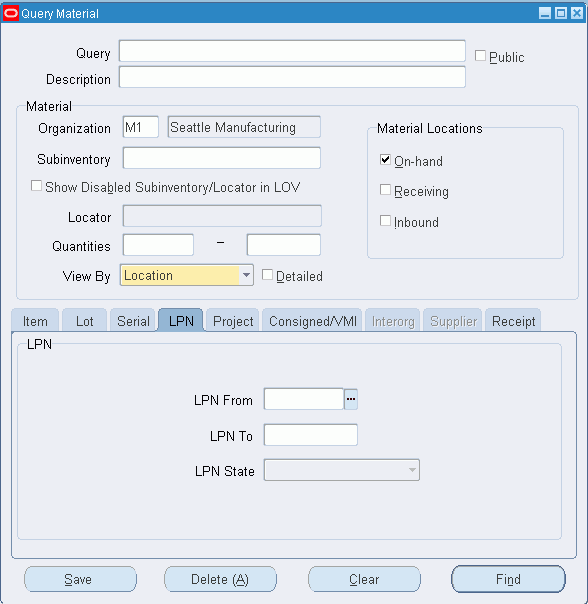
Task: Open the Consigned/VMI tab
Action: tap(312, 320)
